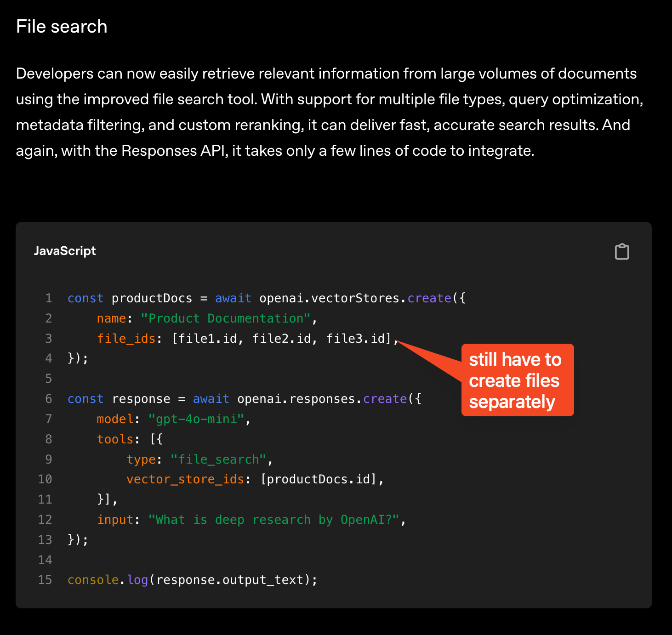Click the input property on line 12
This screenshot has height=635, width=672.
point(115,520)
